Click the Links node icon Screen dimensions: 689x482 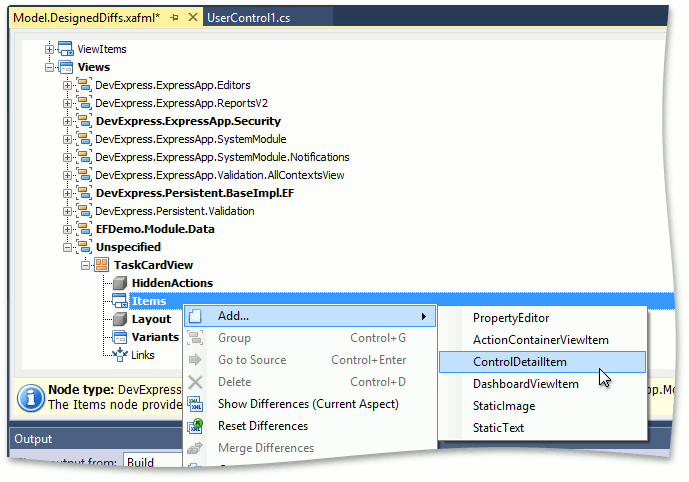[x=120, y=355]
